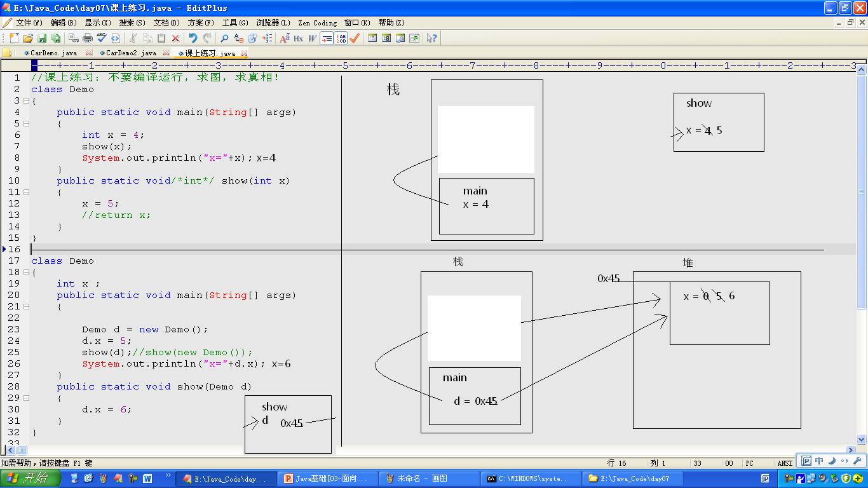Save the current file with the Save icon
The width and height of the screenshot is (868, 488).
(x=42, y=38)
